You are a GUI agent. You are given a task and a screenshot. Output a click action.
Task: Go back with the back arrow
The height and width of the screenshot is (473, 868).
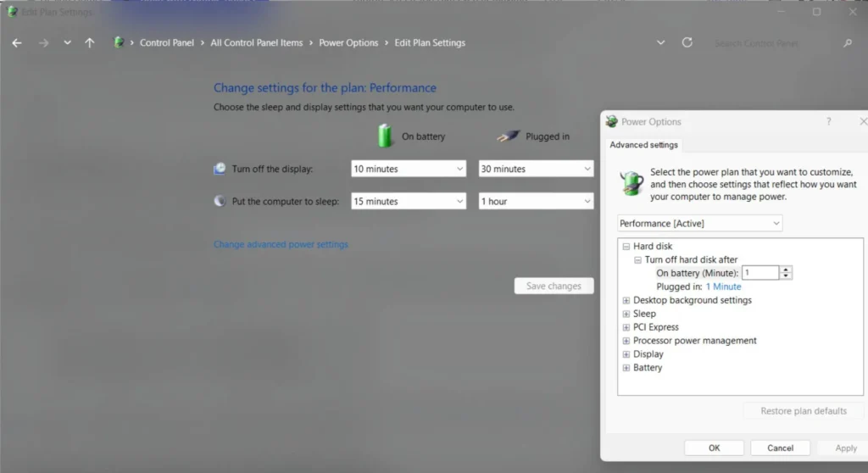pos(17,42)
